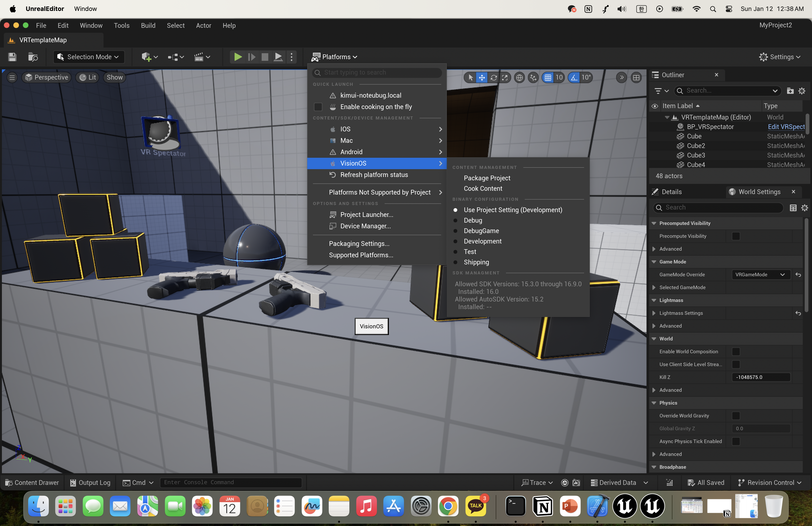
Task: Click the skip/advance frame button in toolbar
Action: [251, 57]
